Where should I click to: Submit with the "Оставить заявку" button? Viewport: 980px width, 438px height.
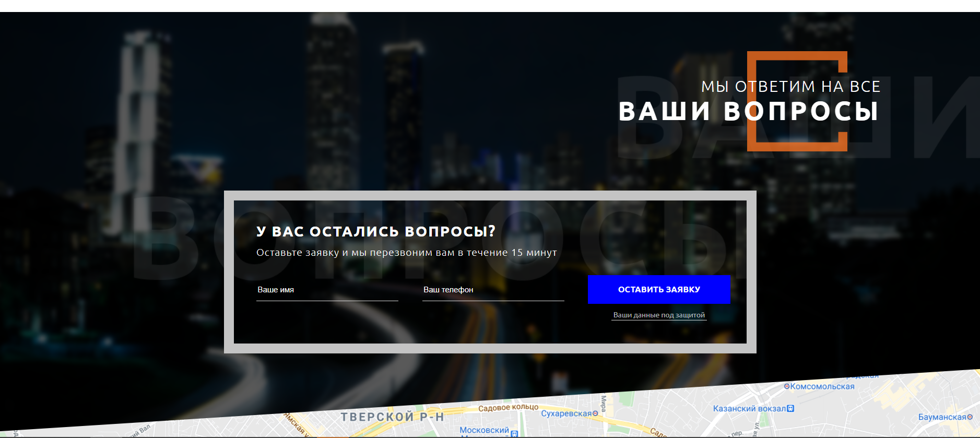659,289
